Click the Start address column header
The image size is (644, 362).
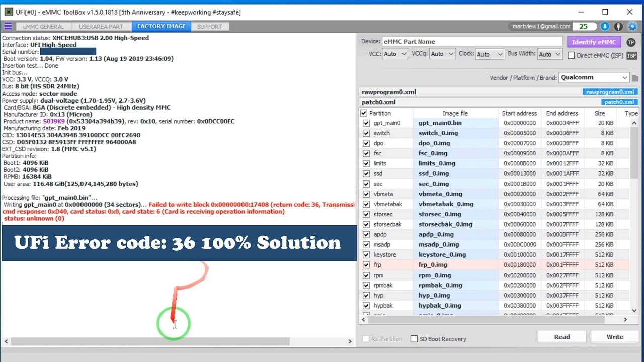(x=519, y=113)
